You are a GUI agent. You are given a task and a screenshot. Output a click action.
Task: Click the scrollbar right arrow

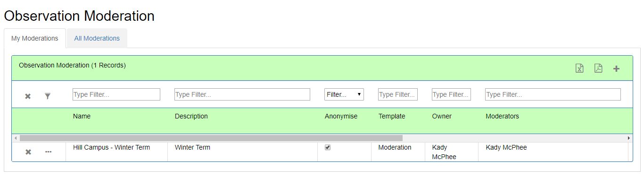[x=629, y=138]
